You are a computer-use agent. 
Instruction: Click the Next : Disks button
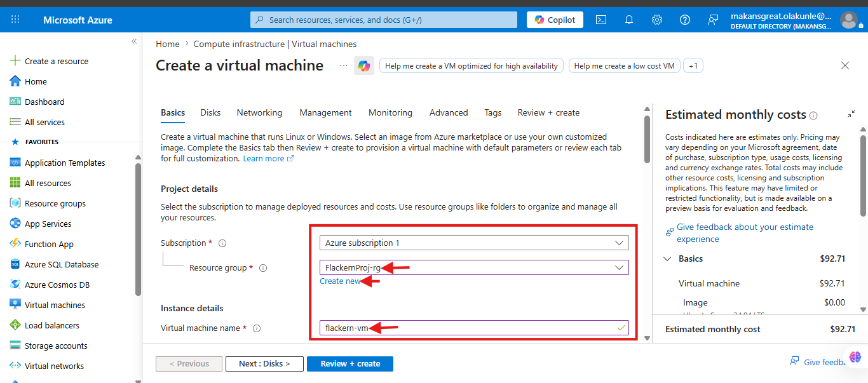pyautogui.click(x=264, y=364)
